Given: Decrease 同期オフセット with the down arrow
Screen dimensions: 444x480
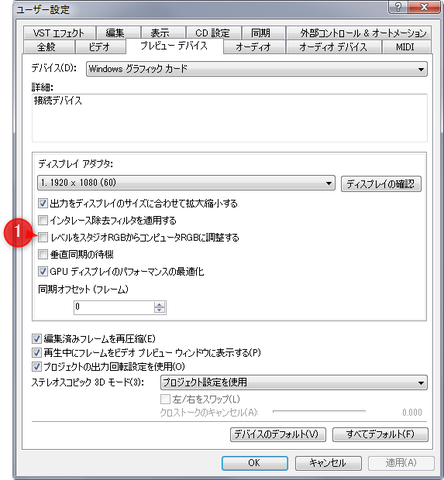Looking at the screenshot, I should tap(160, 311).
